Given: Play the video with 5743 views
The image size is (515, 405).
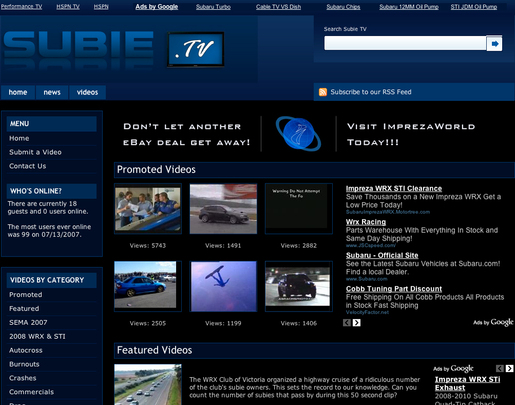Looking at the screenshot, I should point(148,209).
